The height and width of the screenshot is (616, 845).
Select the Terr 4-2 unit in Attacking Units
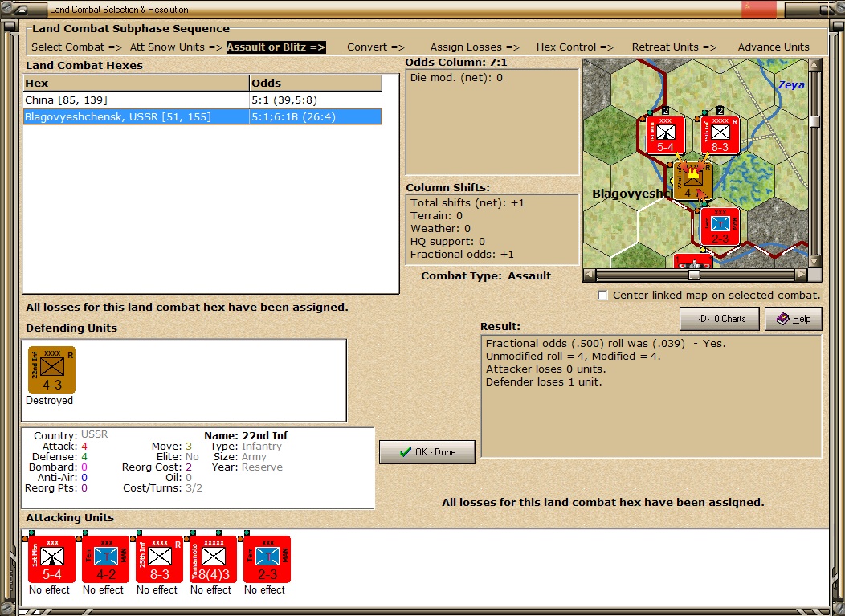pyautogui.click(x=106, y=560)
